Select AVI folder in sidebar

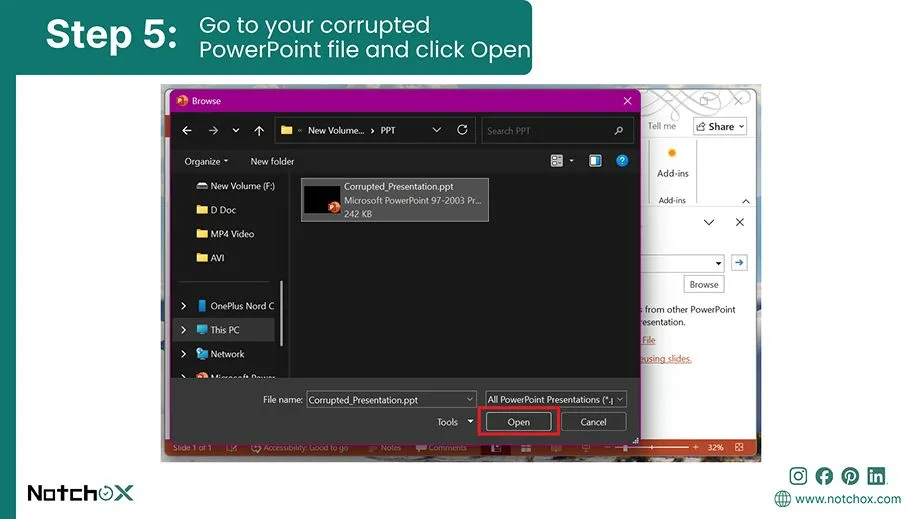point(211,258)
